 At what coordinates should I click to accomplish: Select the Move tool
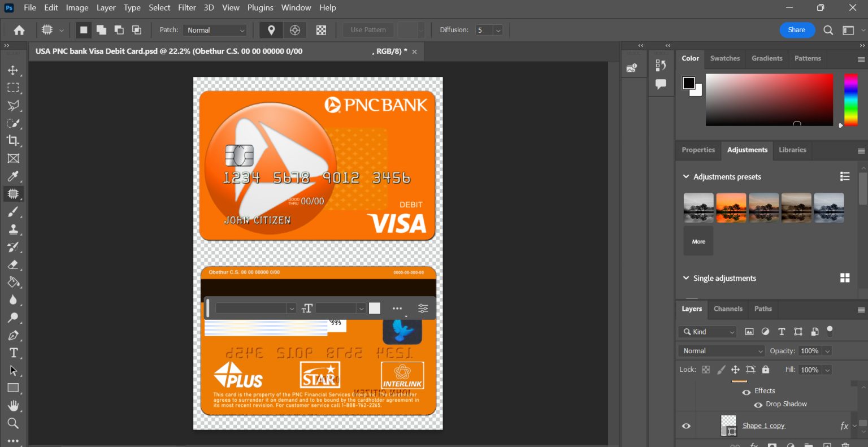[13, 70]
